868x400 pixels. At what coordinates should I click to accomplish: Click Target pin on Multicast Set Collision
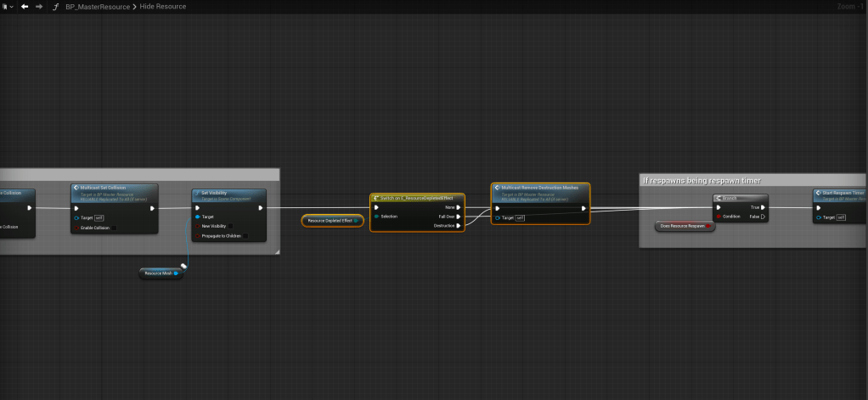click(x=76, y=218)
